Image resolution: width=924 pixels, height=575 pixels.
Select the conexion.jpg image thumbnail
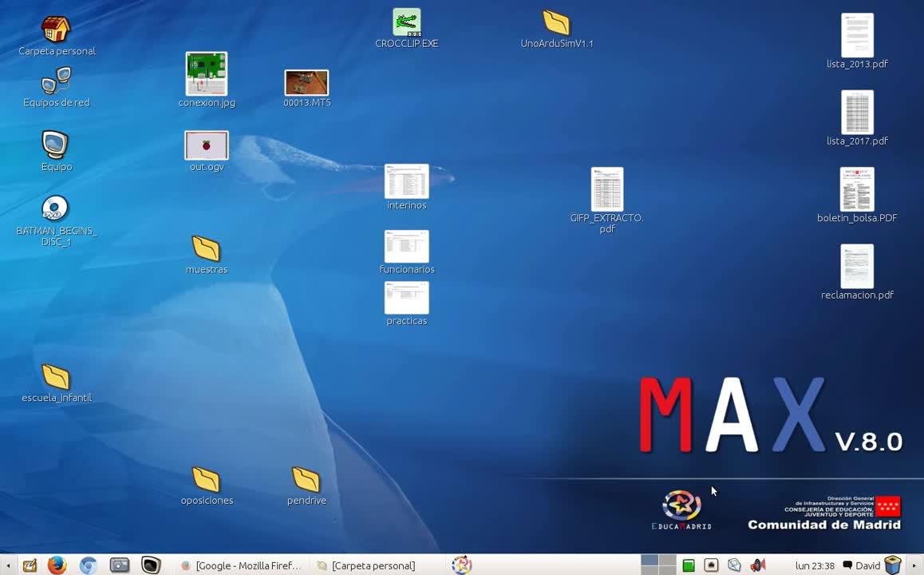(207, 74)
